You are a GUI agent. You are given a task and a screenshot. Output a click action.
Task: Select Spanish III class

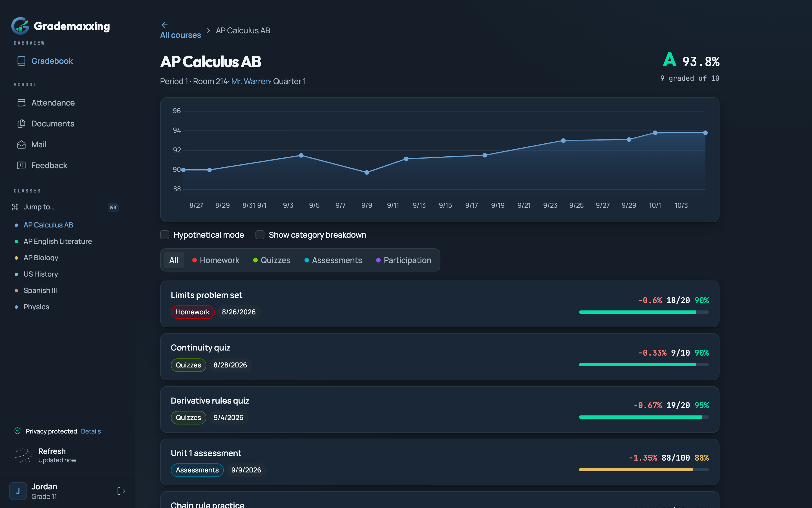pos(40,290)
